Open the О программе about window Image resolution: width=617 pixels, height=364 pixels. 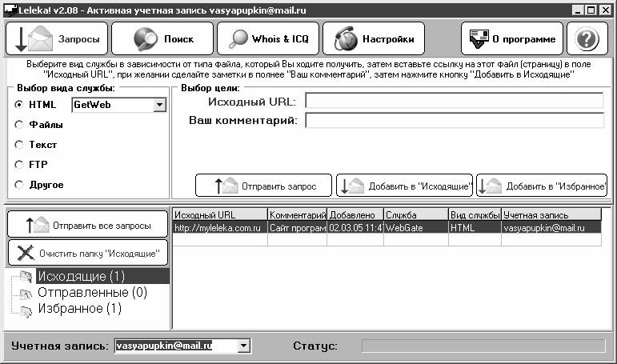coord(511,38)
